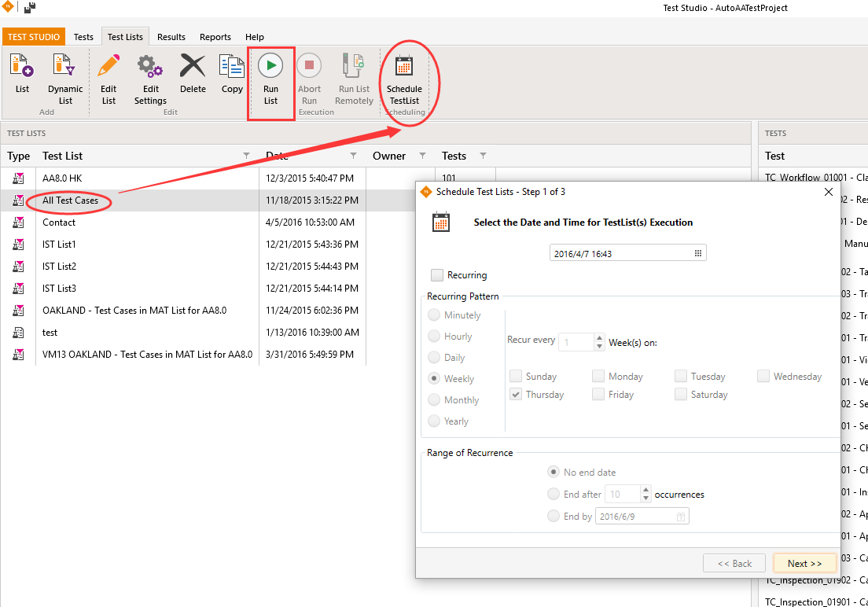Copy the selected test list
Image resolution: width=868 pixels, height=607 pixels.
(x=232, y=65)
